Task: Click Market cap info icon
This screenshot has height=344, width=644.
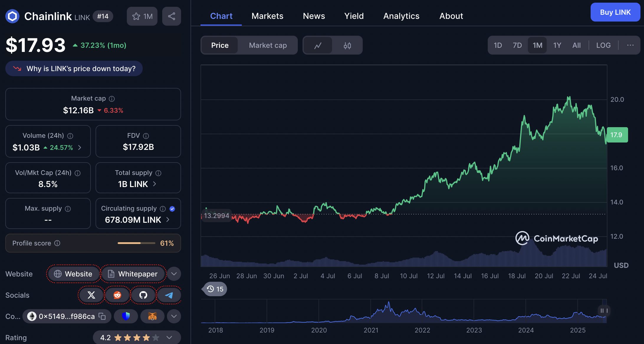Action: point(112,99)
